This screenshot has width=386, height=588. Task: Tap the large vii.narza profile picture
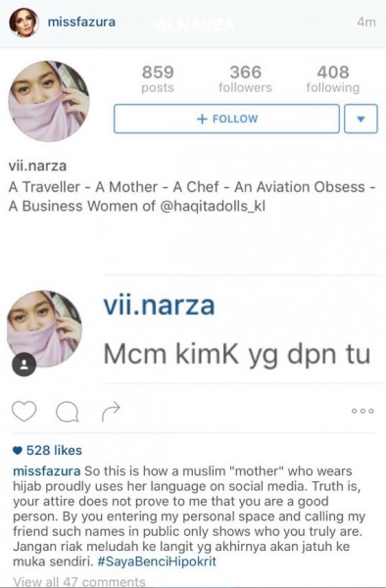[49, 101]
